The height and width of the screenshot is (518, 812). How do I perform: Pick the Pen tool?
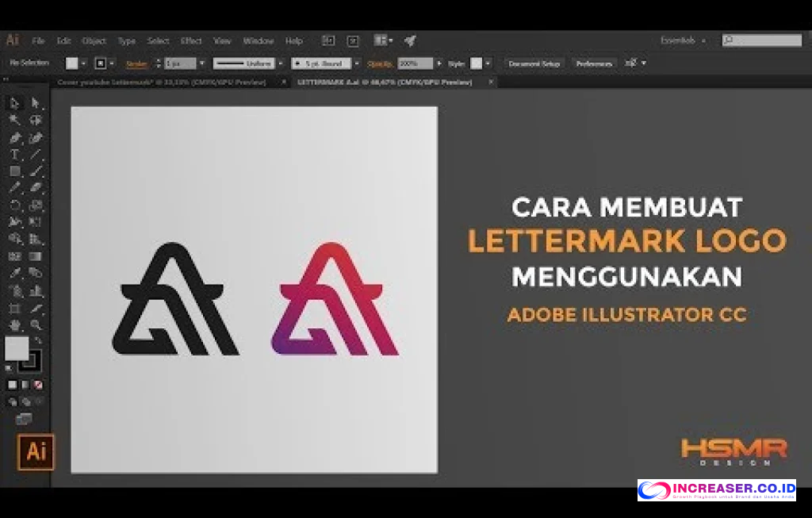pyautogui.click(x=13, y=136)
